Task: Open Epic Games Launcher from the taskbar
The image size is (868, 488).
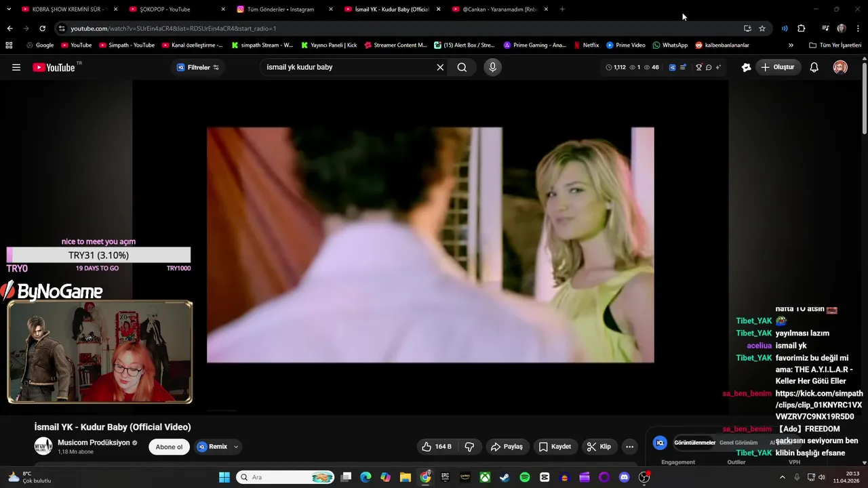Action: (446, 477)
